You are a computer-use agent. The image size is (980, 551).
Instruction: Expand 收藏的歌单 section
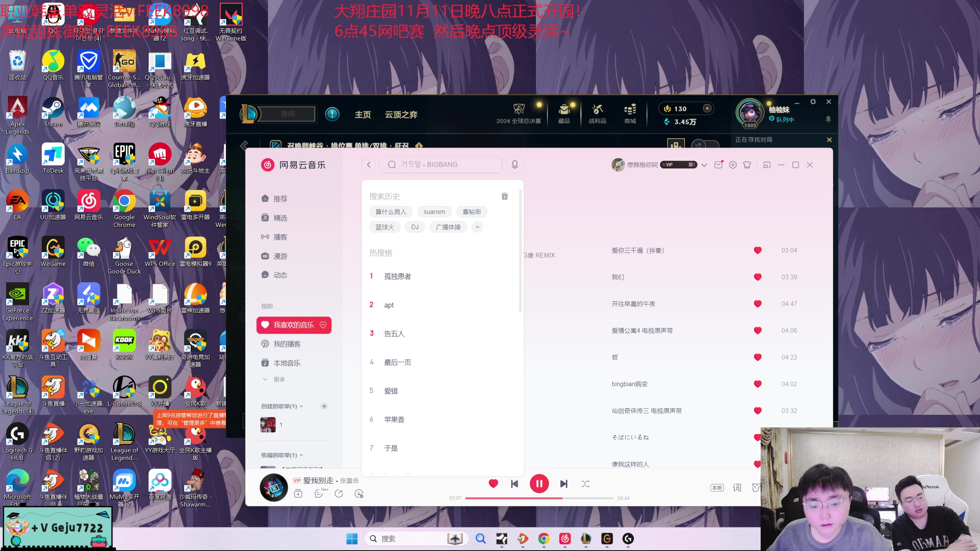pos(302,455)
